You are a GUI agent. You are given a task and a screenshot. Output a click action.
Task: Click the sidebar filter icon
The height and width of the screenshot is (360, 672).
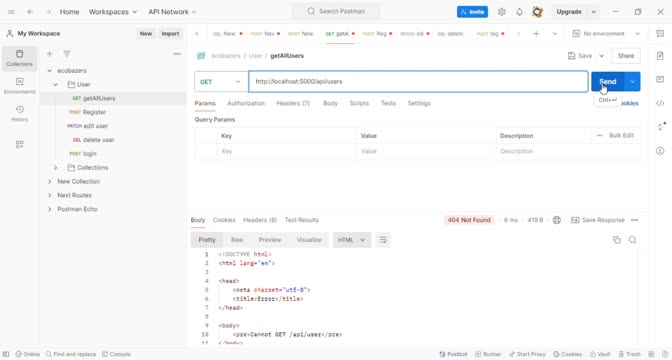click(67, 54)
